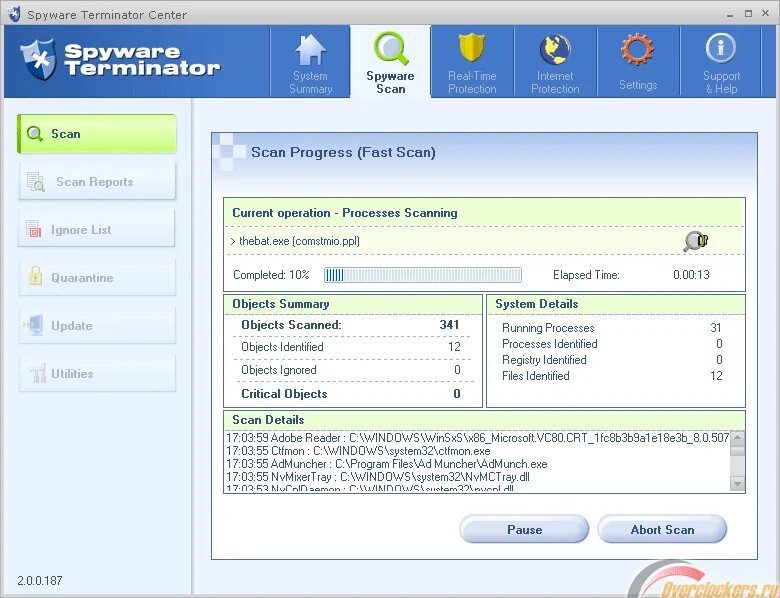Click Scan Details scrollbar up arrow
Screen dimensions: 780x598
pyautogui.click(x=738, y=437)
